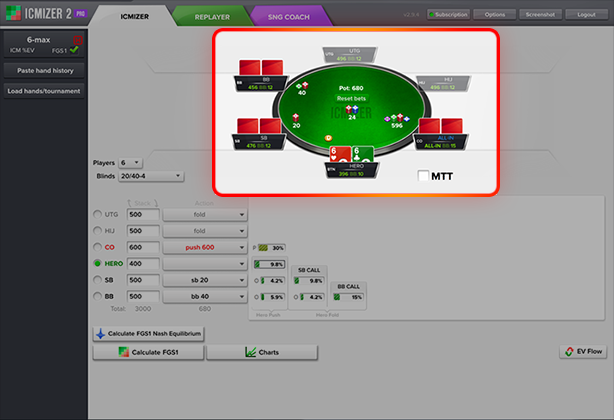Open the Blinds 20/40-4 dropdown
This screenshot has width=614, height=420.
151,176
